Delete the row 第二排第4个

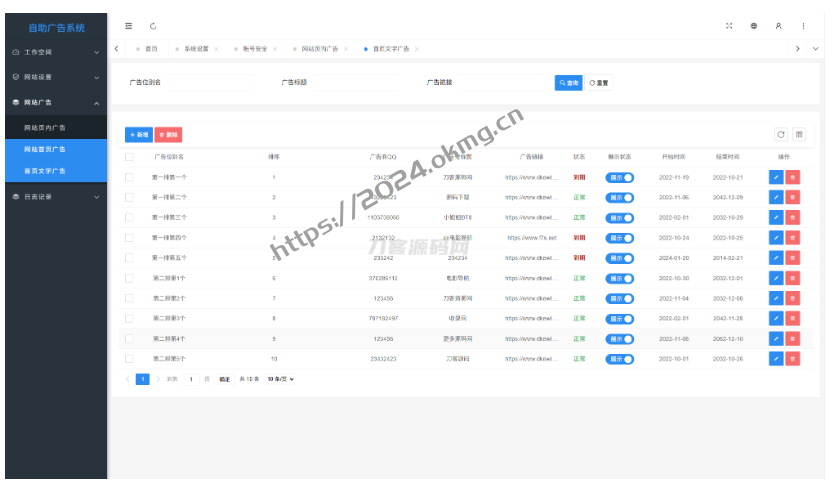pyautogui.click(x=793, y=339)
